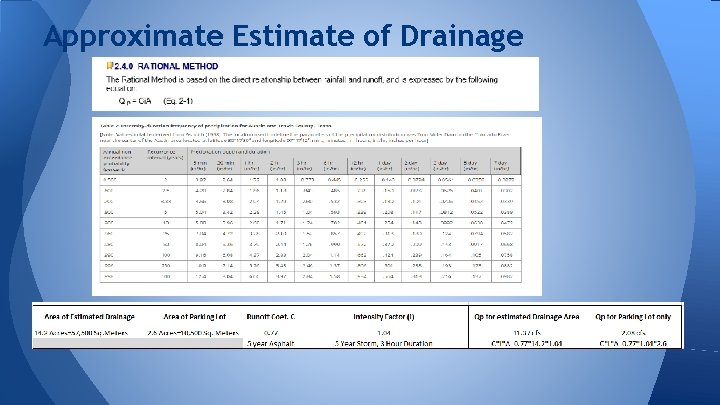Click the Qp = CiA equation text
The width and height of the screenshot is (720, 405).
point(134,101)
